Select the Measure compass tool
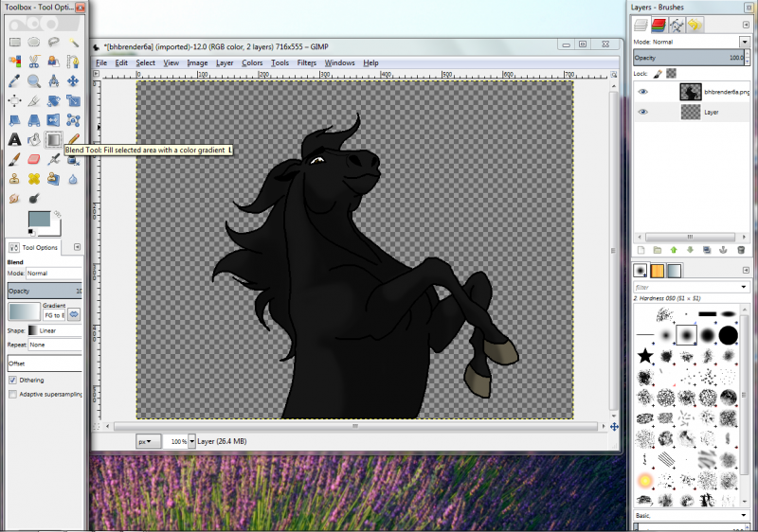This screenshot has width=758, height=532. pyautogui.click(x=54, y=80)
